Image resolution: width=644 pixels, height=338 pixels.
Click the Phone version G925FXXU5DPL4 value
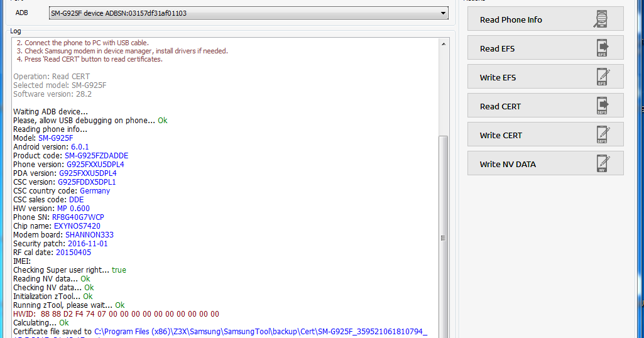pos(96,164)
